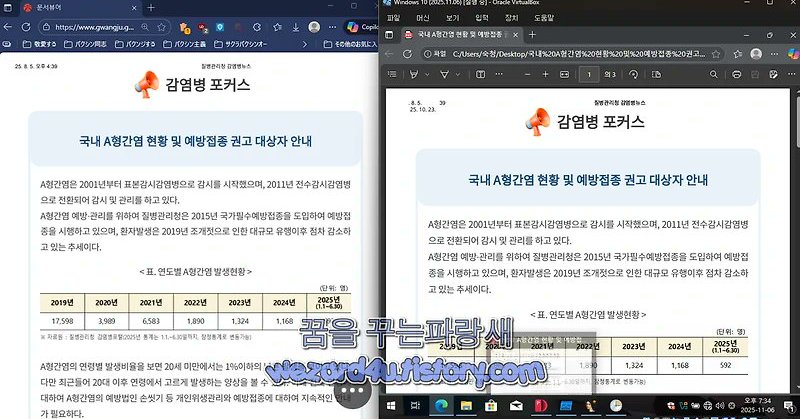Launch Copilot in left Edge window
The image size is (800, 419).
click(361, 27)
